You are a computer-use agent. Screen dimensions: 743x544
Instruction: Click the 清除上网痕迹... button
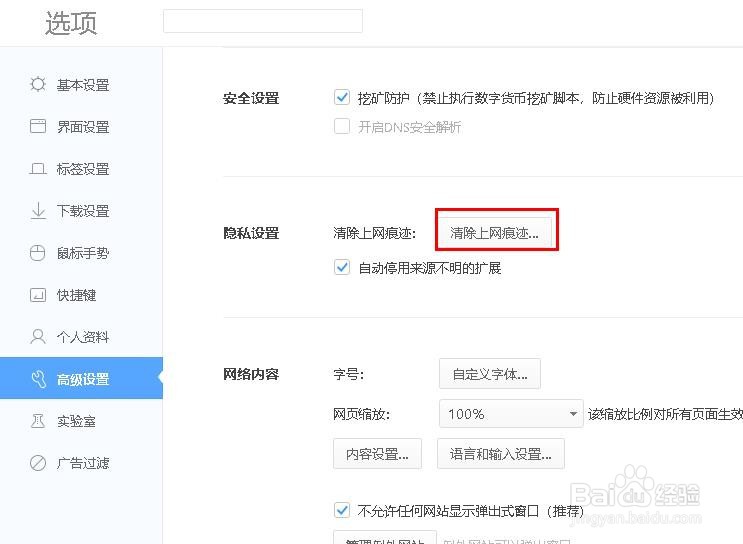[494, 232]
